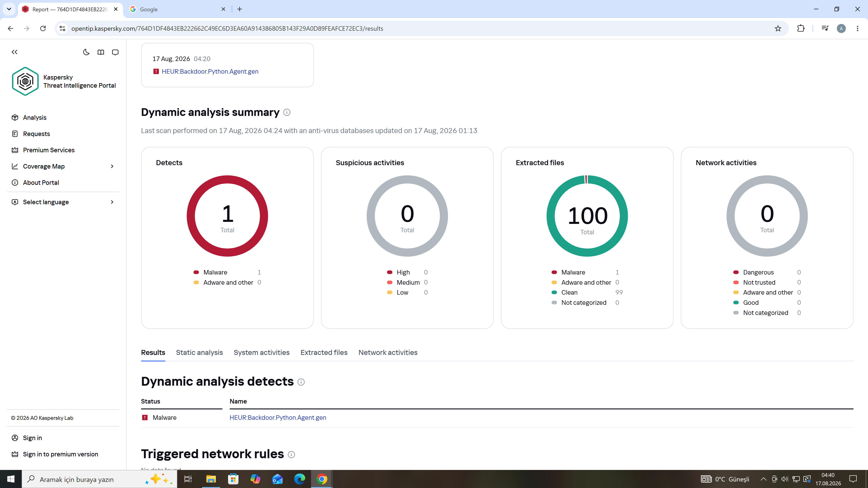Open the Windows Start menu

pos(11,479)
